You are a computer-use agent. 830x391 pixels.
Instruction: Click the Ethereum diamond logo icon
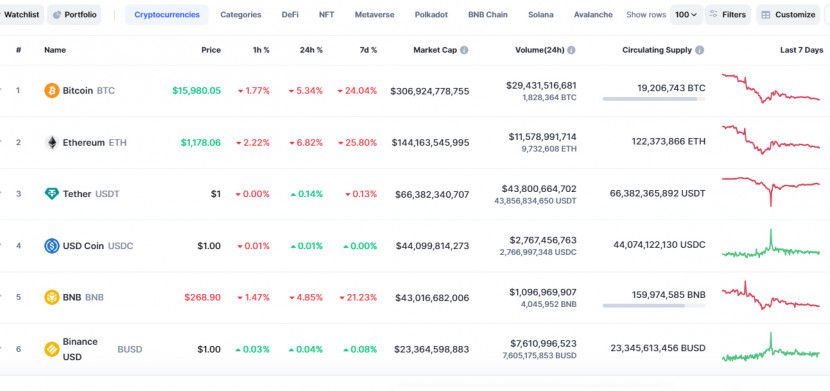51,142
